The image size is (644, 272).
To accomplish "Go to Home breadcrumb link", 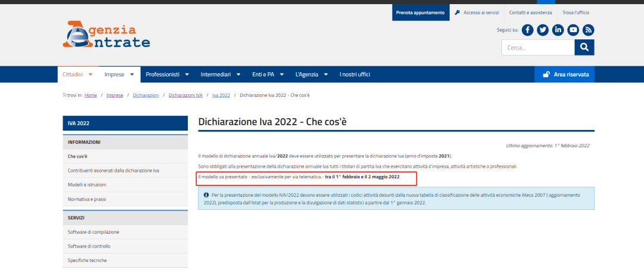I will 91,95.
